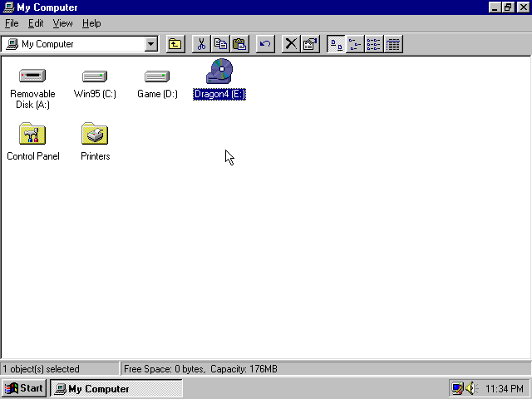The width and height of the screenshot is (532, 399).
Task: Switch to Large Icons view
Action: [336, 44]
